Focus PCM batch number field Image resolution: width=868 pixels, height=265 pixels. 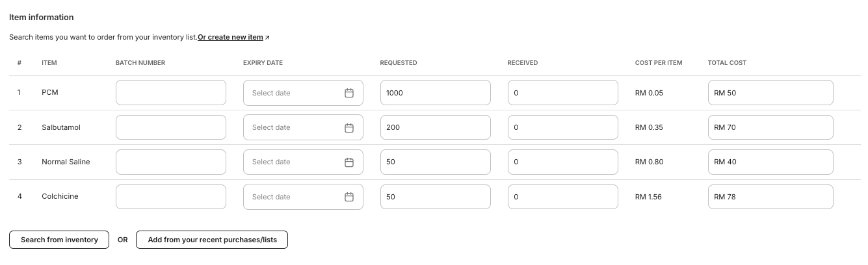(171, 93)
